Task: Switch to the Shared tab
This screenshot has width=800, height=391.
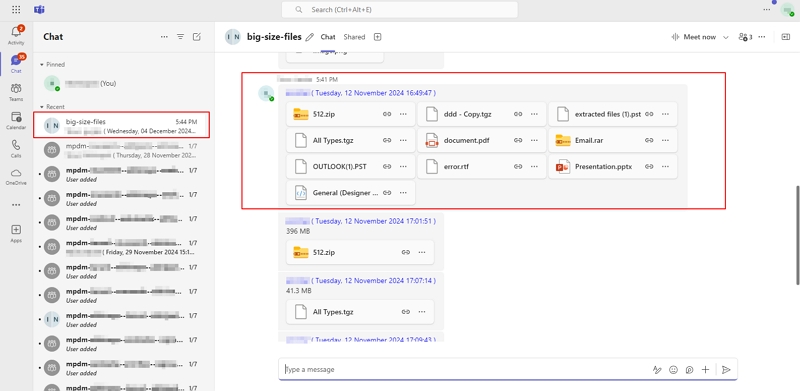Action: tap(354, 37)
